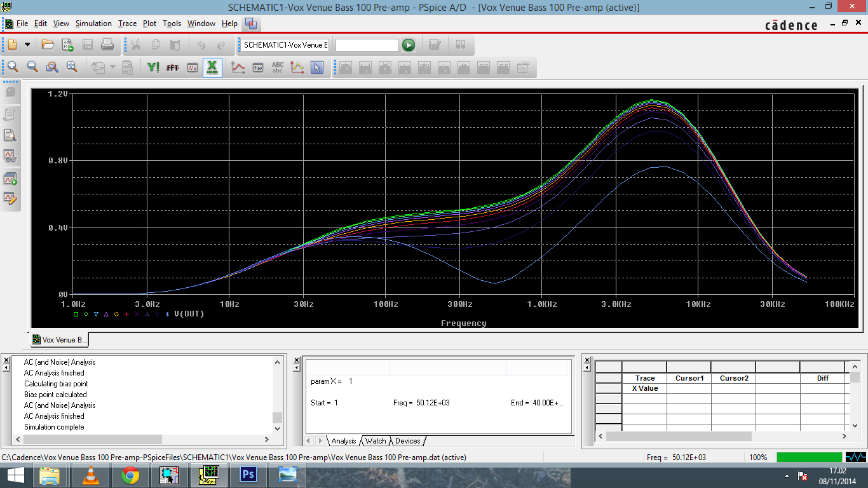The height and width of the screenshot is (488, 868).
Task: Toggle the Log Y Axis button
Action: [153, 67]
